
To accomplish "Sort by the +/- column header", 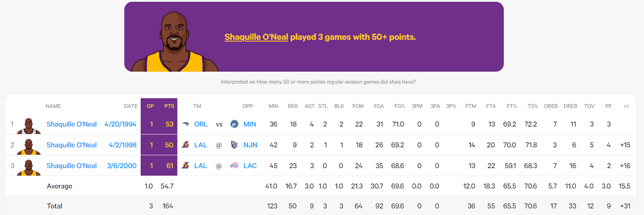I will (x=626, y=106).
